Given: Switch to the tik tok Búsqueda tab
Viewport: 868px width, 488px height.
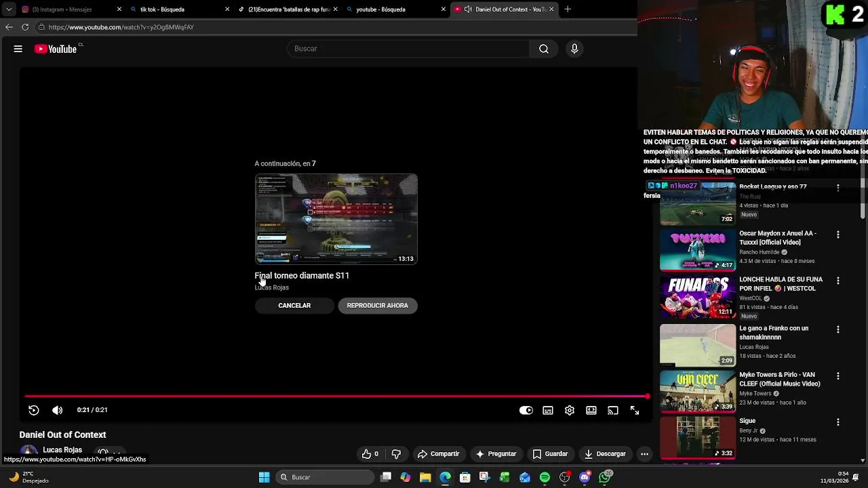Looking at the screenshot, I should pyautogui.click(x=180, y=9).
